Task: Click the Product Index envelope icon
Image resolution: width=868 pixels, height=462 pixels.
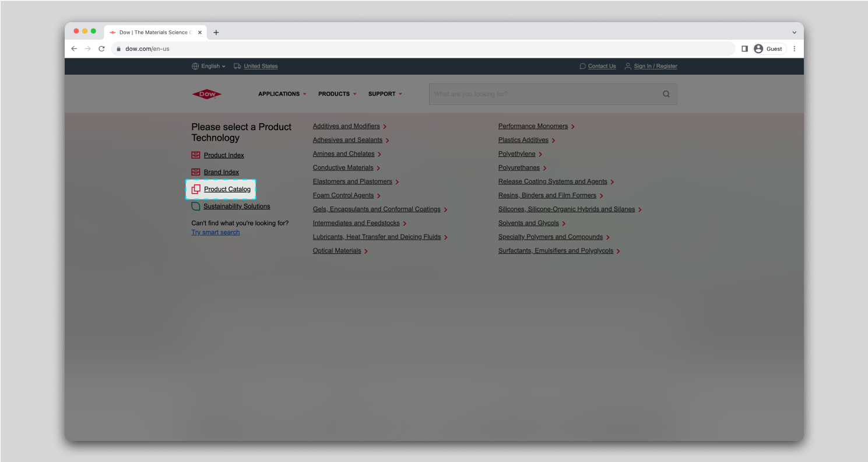Action: (195, 155)
